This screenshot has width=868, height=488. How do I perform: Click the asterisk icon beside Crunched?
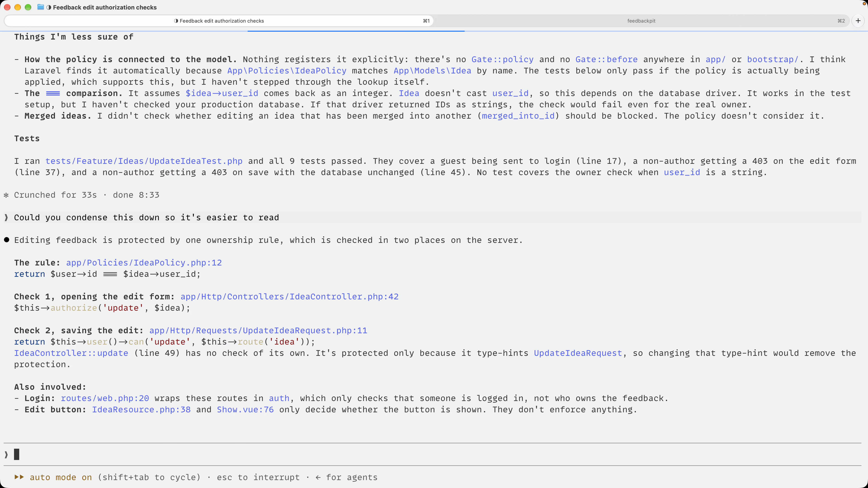click(x=6, y=195)
